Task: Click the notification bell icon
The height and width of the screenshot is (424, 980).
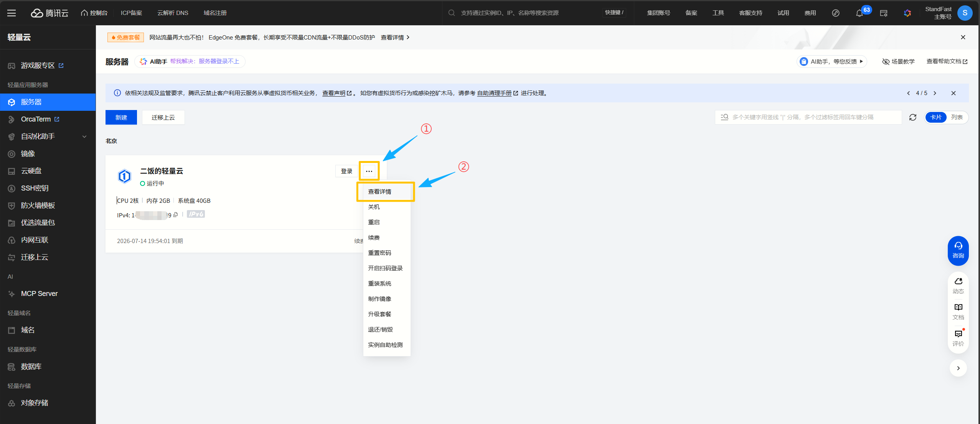Action: 859,13
